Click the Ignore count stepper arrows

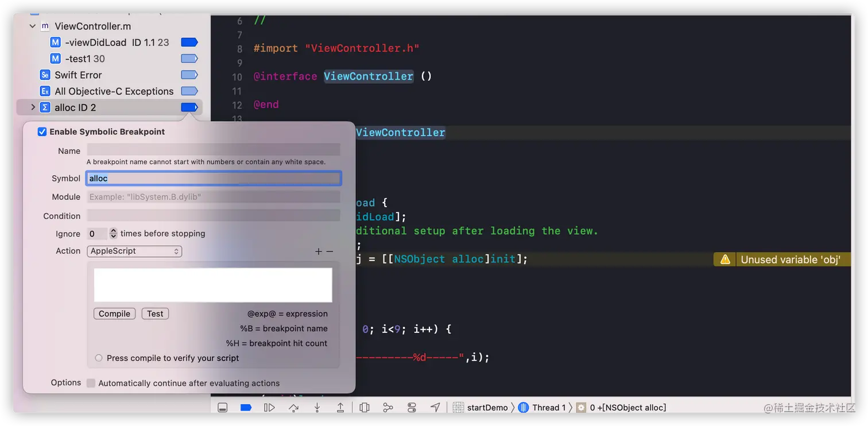pyautogui.click(x=114, y=234)
